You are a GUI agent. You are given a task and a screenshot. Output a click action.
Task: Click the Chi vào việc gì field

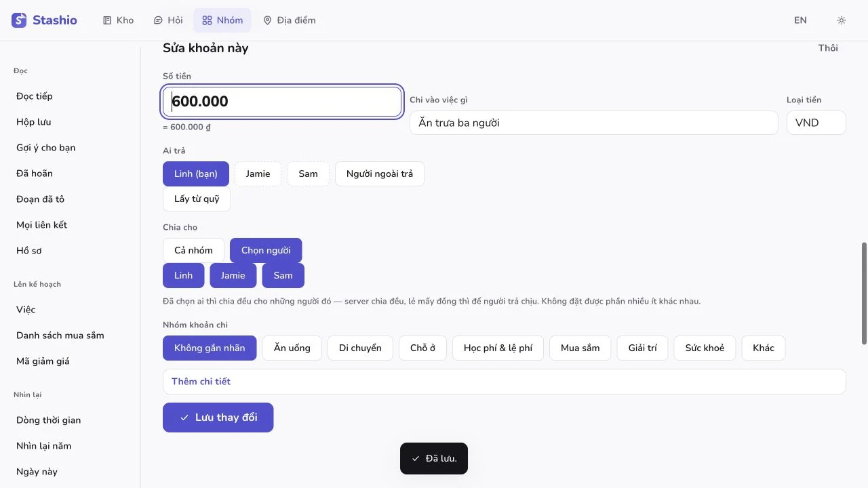point(593,123)
